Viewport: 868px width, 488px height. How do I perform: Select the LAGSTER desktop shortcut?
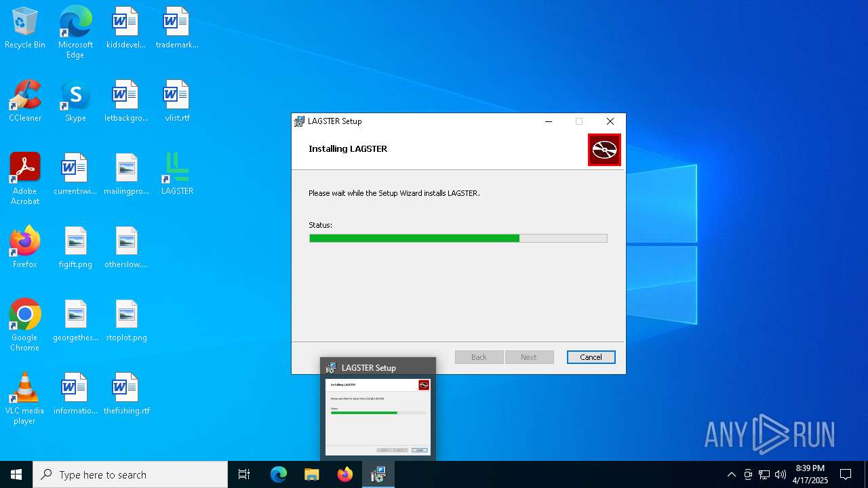(x=176, y=174)
